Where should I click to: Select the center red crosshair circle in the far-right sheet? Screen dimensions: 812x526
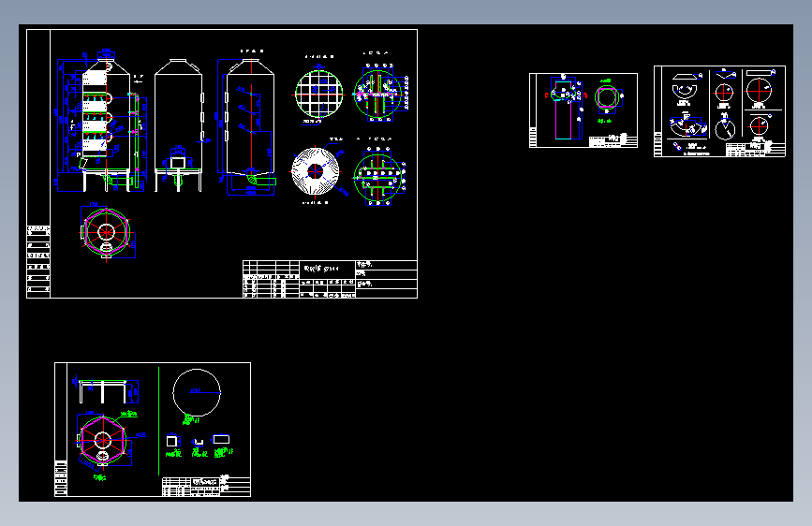coord(724,94)
